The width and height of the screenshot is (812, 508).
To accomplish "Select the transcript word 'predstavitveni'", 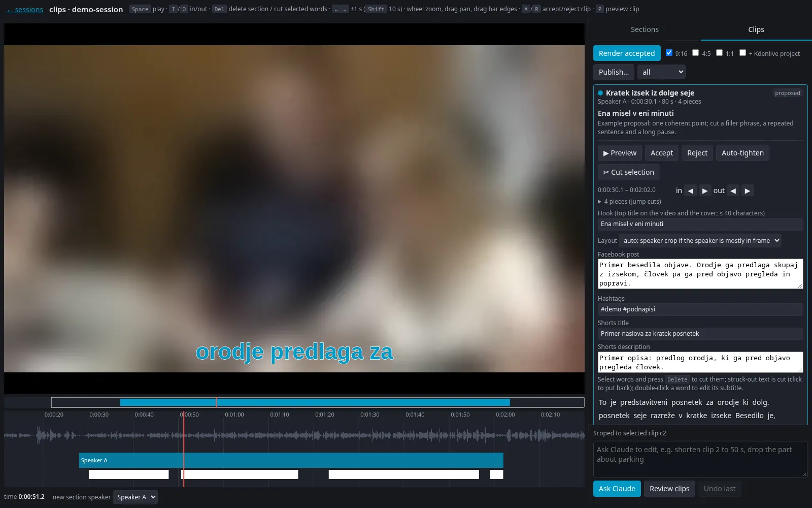I will point(644,402).
